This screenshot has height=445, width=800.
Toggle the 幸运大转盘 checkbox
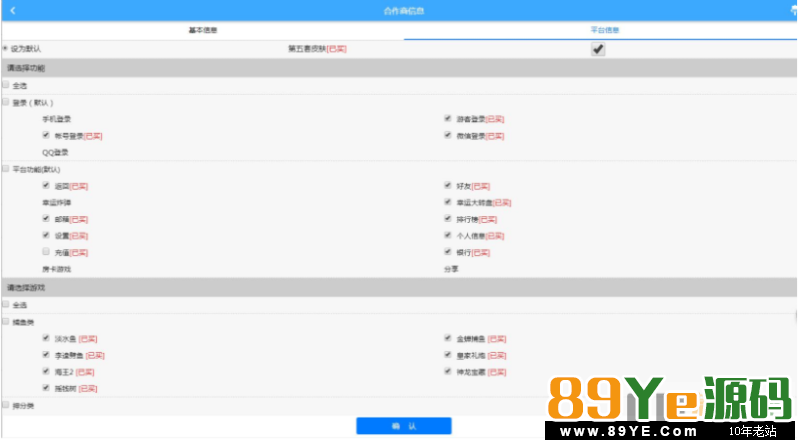[x=448, y=202]
